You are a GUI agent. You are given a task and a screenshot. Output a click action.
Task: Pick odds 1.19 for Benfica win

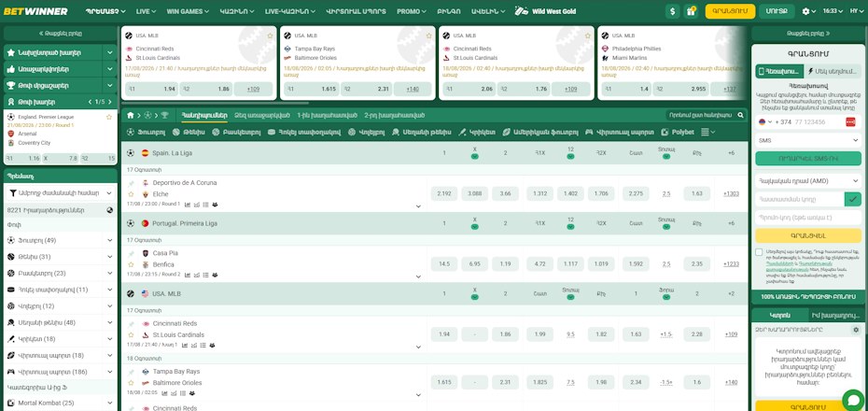click(x=505, y=264)
